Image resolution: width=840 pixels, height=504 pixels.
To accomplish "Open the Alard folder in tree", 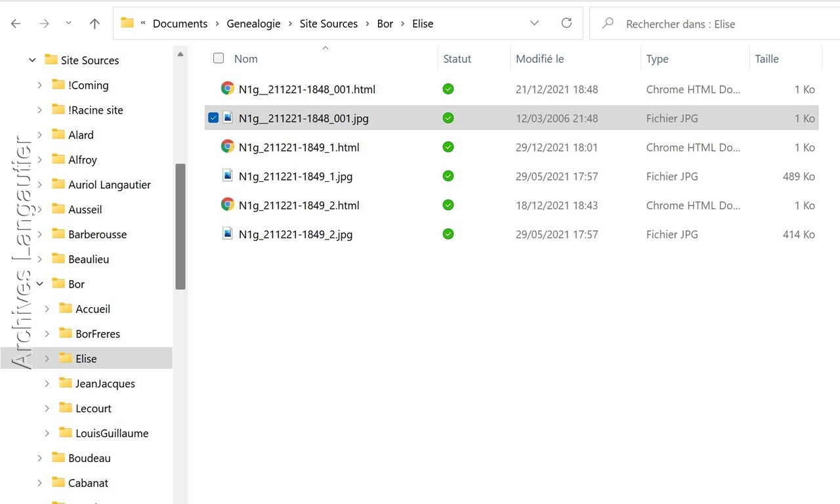I will tap(81, 135).
